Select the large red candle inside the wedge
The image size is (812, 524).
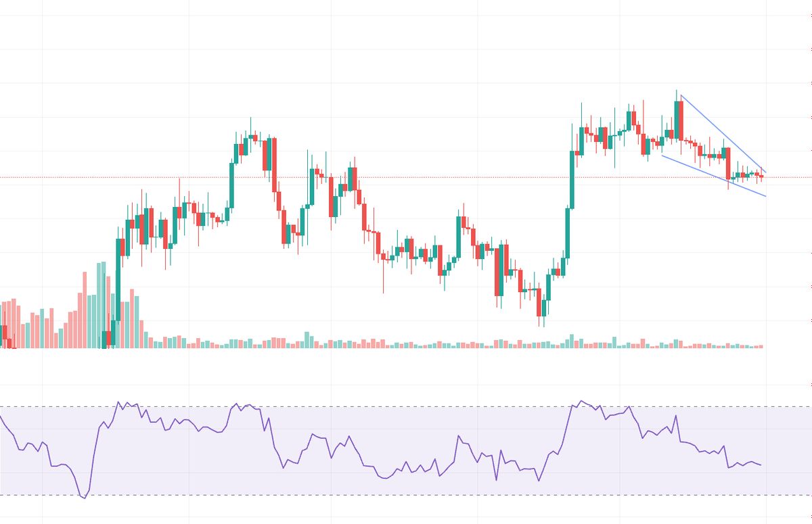(x=728, y=164)
